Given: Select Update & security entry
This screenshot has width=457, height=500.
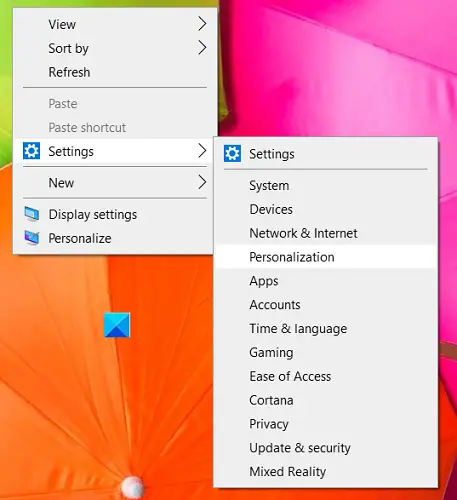Looking at the screenshot, I should 325,448.
